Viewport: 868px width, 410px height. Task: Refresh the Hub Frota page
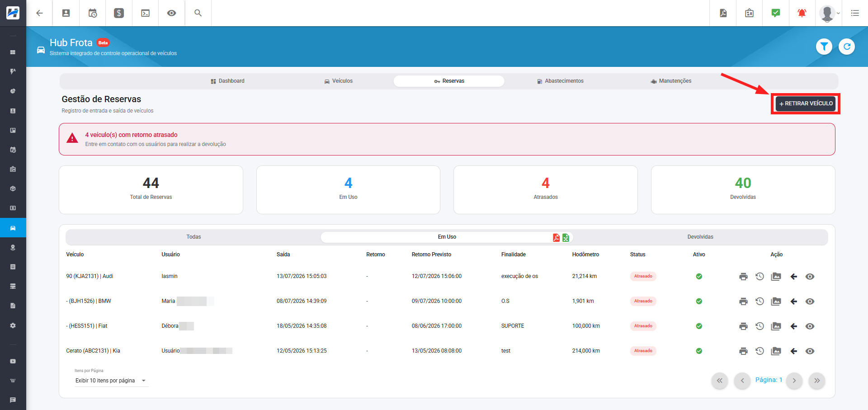point(847,47)
